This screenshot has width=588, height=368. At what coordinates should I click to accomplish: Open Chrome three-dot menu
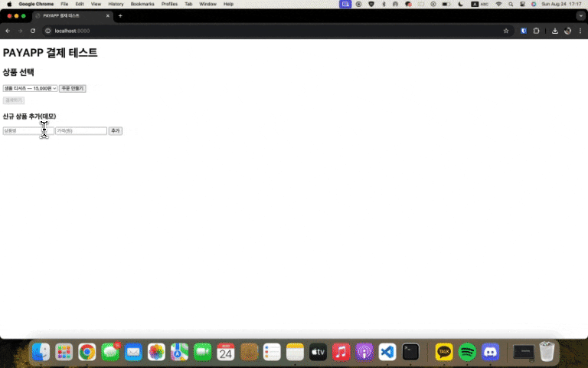coord(580,31)
